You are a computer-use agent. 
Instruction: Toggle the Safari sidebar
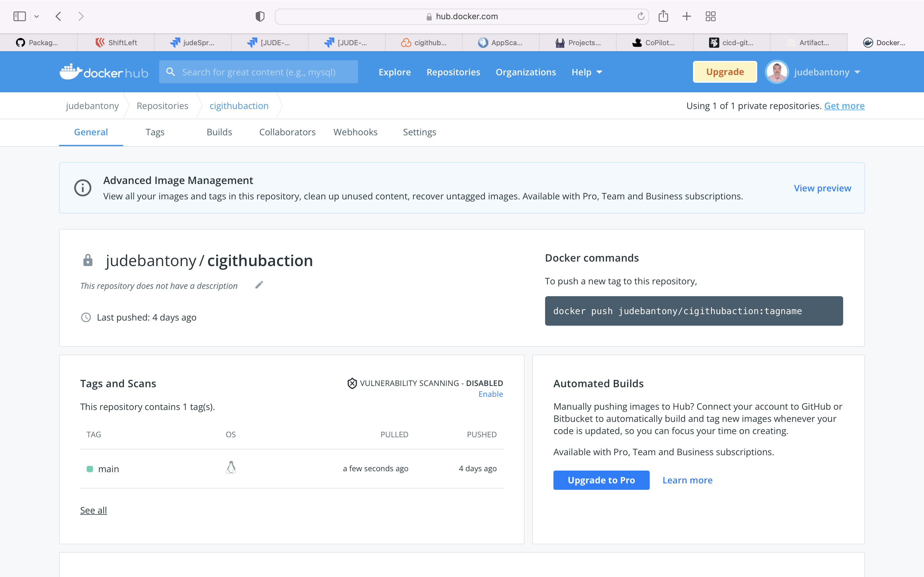click(x=20, y=16)
